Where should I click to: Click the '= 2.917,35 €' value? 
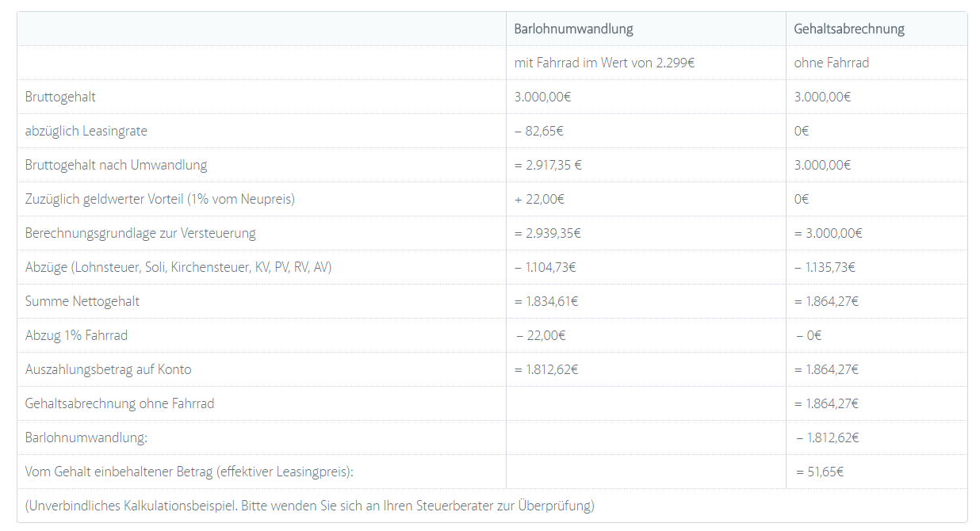(x=549, y=165)
